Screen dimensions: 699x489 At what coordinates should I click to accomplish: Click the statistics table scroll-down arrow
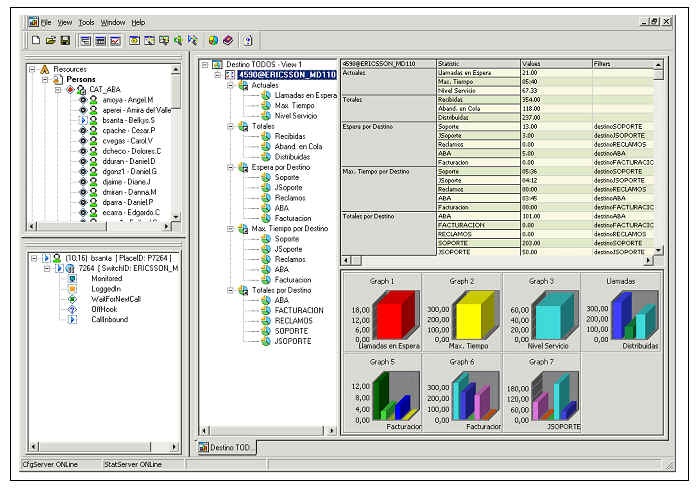[658, 251]
